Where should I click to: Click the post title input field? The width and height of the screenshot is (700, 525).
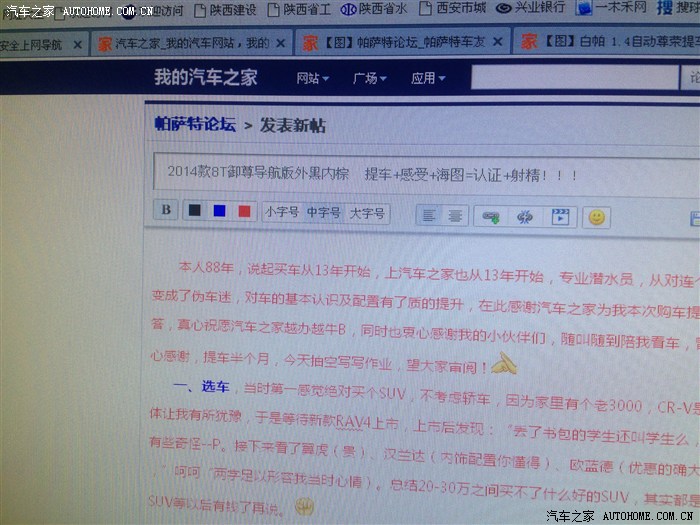pyautogui.click(x=420, y=173)
